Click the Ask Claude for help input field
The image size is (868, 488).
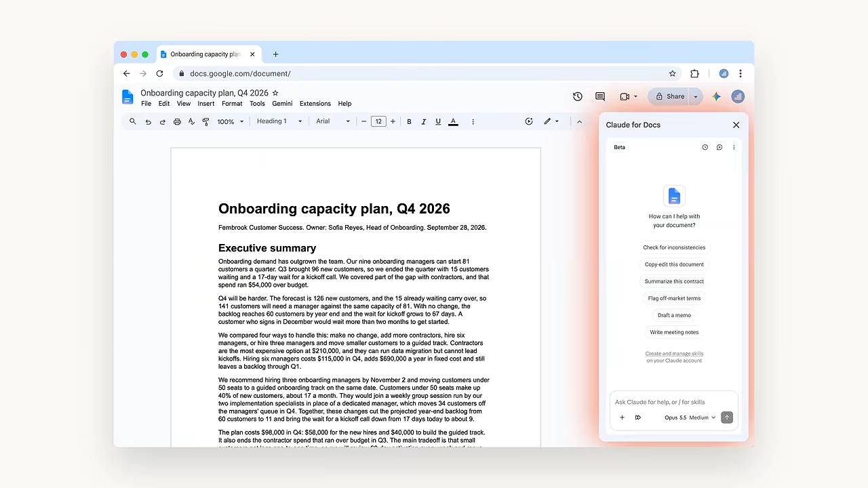point(674,402)
